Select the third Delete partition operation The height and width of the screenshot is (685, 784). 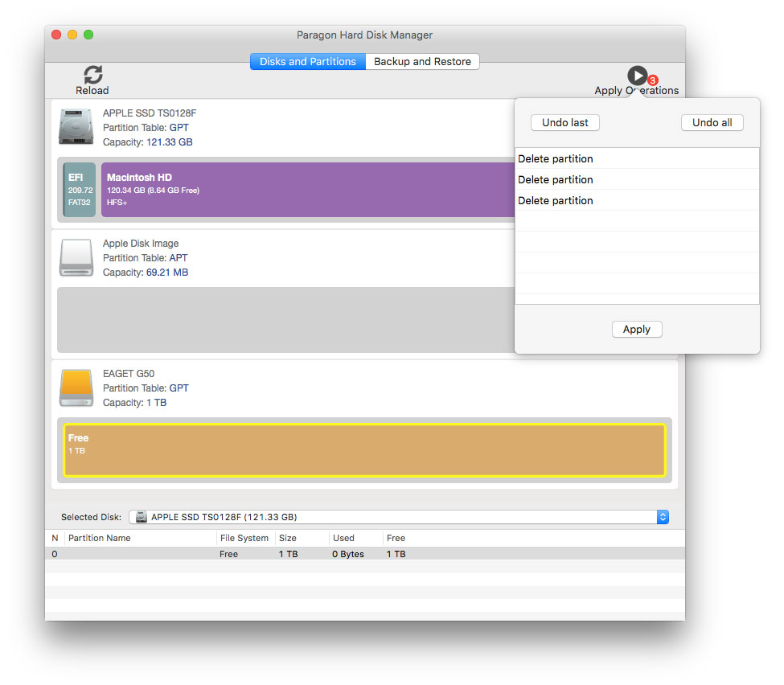[637, 200]
